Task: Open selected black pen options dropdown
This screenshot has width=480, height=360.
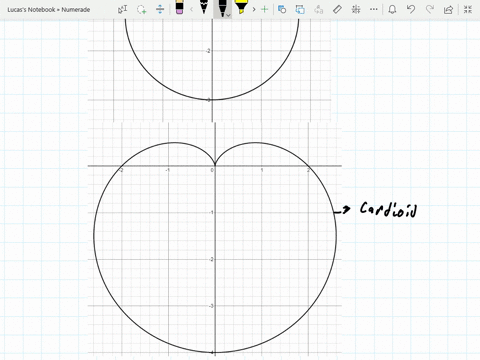Action: click(228, 15)
